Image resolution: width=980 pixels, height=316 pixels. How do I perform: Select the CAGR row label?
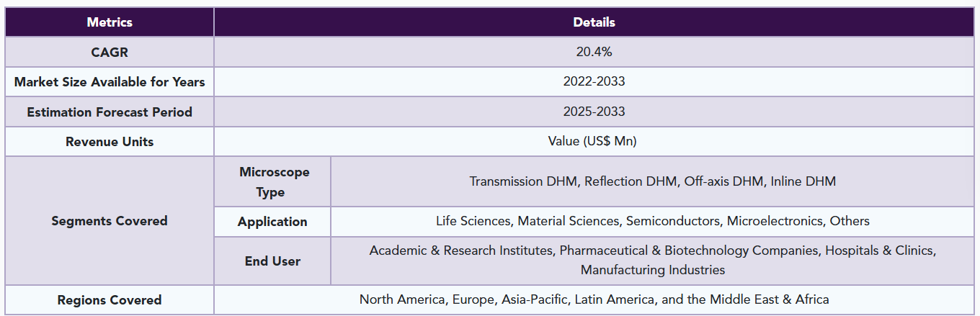[x=110, y=52]
